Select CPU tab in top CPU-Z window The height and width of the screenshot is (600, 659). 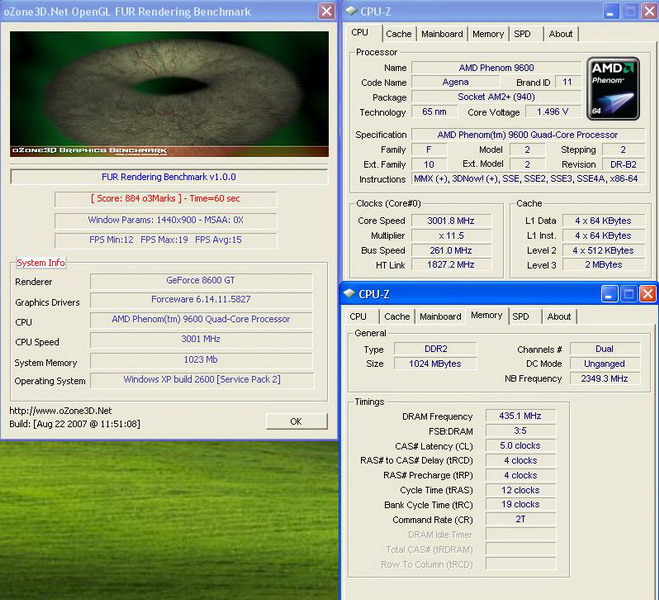click(x=360, y=32)
